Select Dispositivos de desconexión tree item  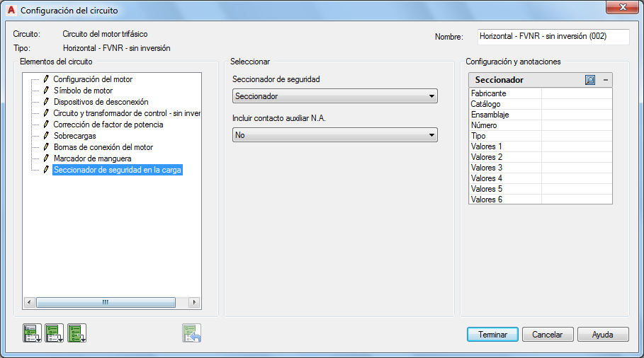pyautogui.click(x=101, y=102)
